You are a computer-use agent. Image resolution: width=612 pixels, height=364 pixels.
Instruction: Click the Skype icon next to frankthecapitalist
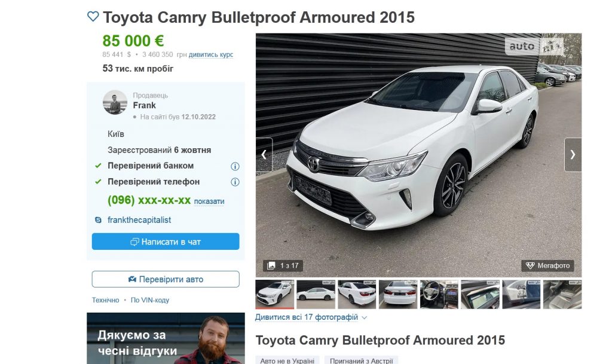tap(99, 220)
